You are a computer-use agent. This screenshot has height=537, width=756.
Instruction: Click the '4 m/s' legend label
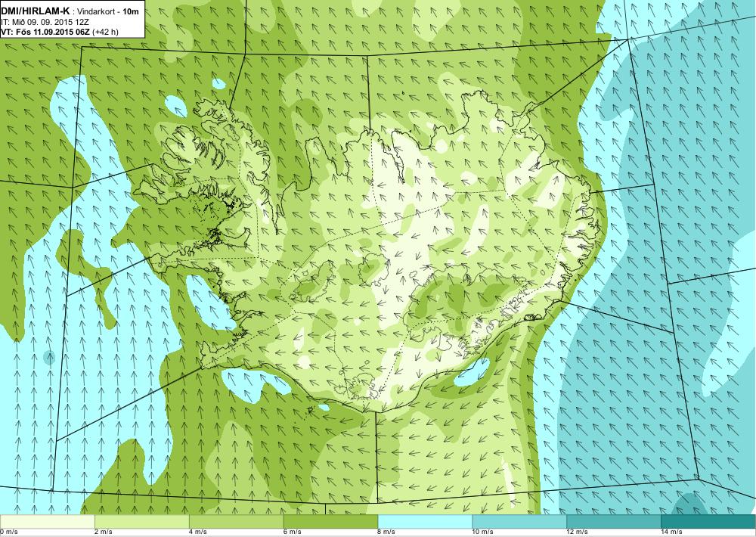197,532
